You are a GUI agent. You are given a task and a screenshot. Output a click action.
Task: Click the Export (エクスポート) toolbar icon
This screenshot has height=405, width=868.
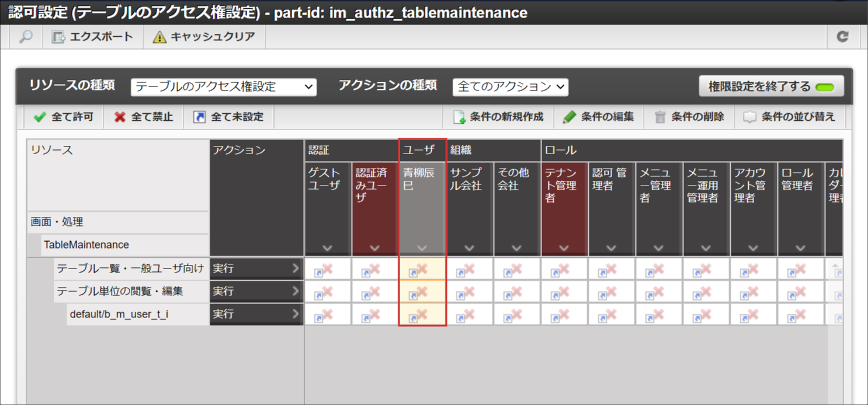point(58,37)
